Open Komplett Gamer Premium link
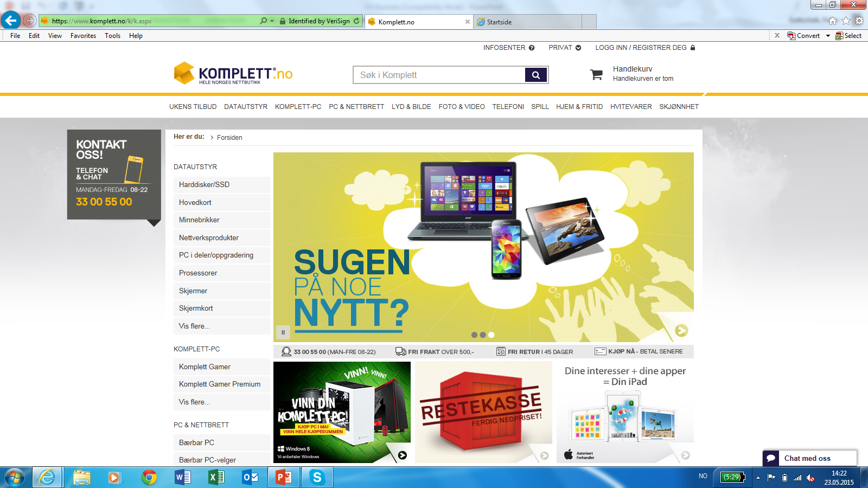This screenshot has width=868, height=488. click(222, 384)
